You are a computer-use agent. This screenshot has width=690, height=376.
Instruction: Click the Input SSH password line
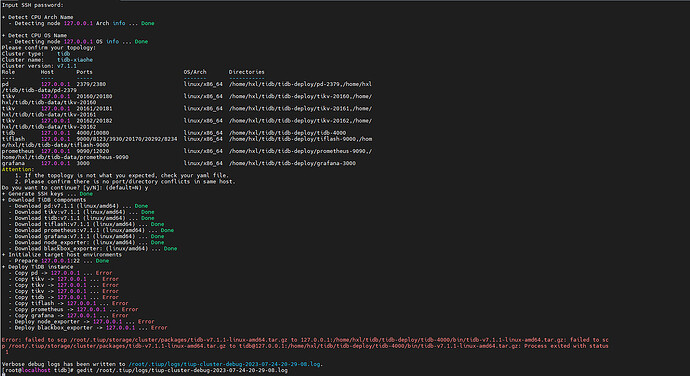[x=33, y=5]
